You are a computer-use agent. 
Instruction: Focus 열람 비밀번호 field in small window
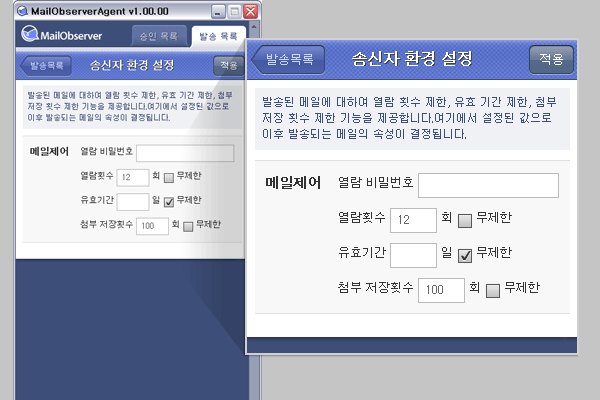pos(185,153)
